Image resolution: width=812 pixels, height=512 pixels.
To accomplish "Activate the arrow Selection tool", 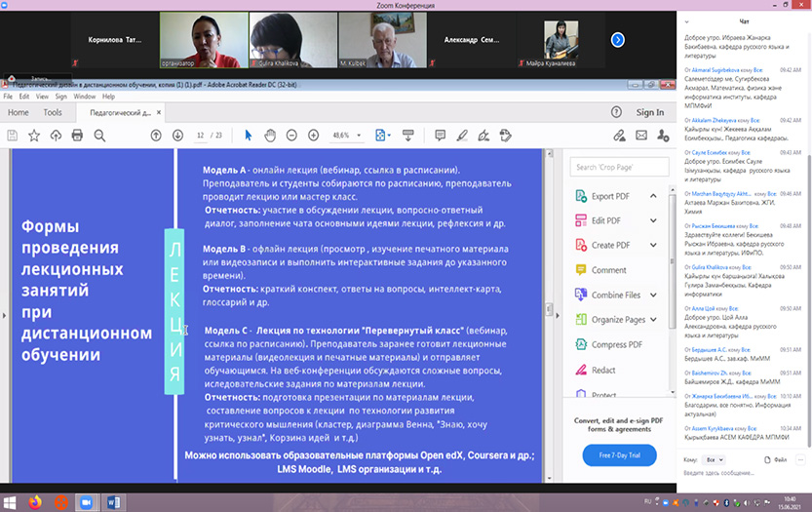I will [x=249, y=136].
